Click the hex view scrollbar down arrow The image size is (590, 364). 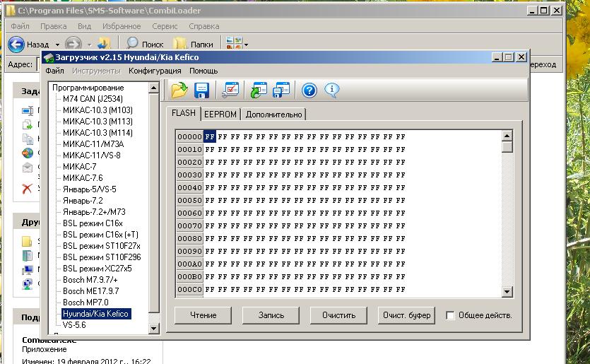click(x=507, y=291)
